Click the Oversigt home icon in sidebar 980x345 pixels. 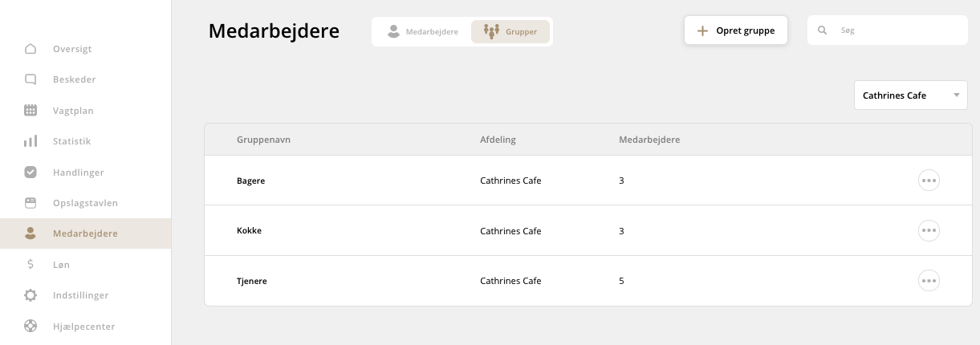[30, 49]
